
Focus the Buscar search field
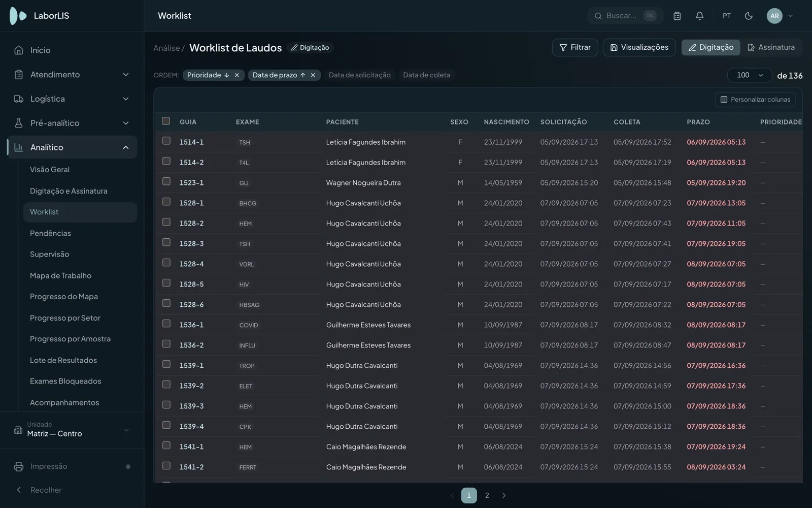click(x=625, y=16)
